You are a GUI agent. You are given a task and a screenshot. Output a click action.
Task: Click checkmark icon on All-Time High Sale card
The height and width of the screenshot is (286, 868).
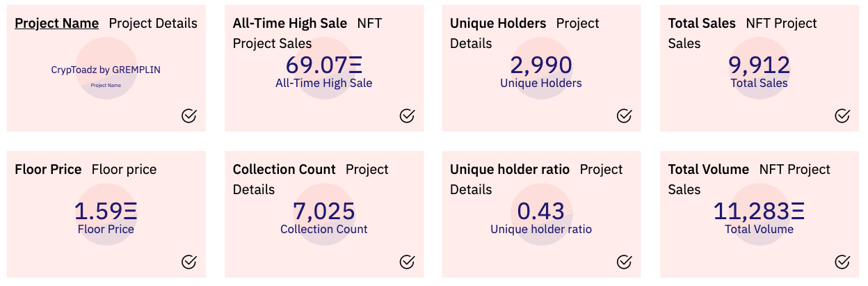click(407, 116)
